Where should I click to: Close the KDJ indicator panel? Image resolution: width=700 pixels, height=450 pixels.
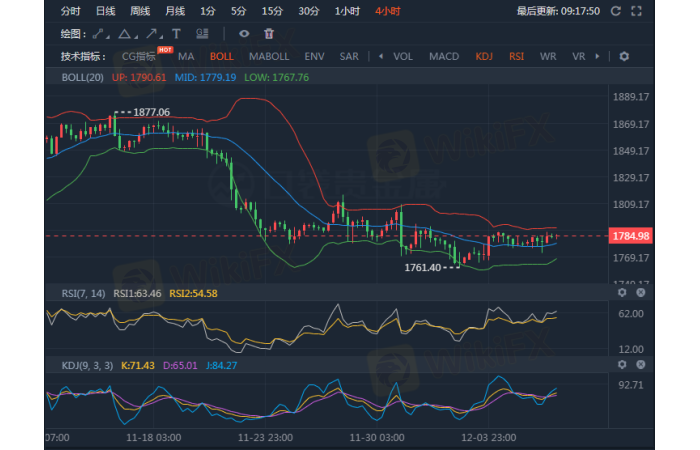point(641,365)
